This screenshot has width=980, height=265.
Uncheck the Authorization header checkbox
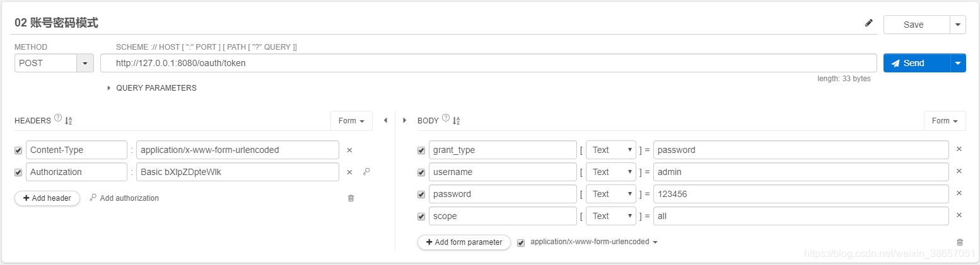pyautogui.click(x=18, y=172)
